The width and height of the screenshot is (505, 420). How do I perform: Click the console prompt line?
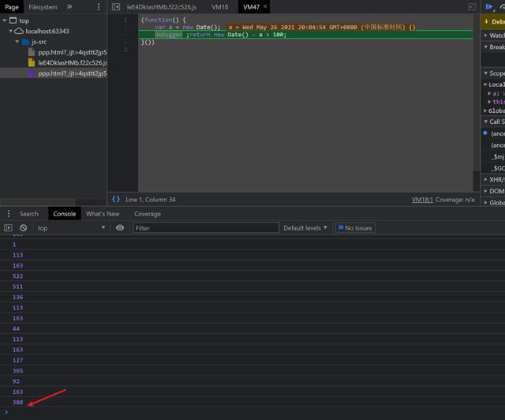(x=252, y=412)
